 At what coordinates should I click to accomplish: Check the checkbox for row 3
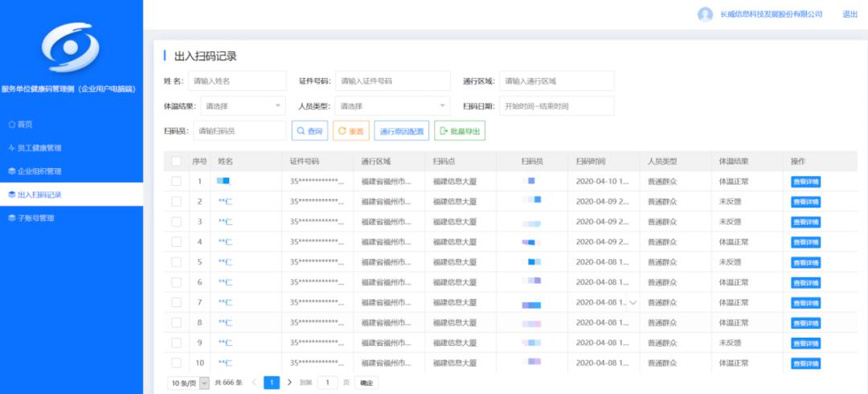(x=176, y=222)
